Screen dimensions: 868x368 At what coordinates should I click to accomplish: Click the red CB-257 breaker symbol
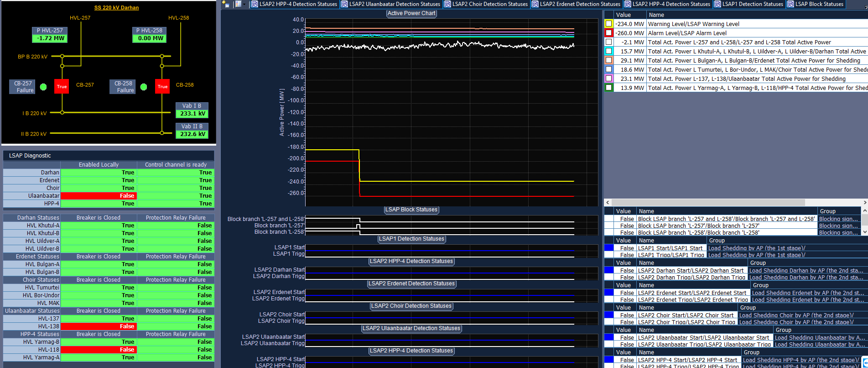coord(62,86)
